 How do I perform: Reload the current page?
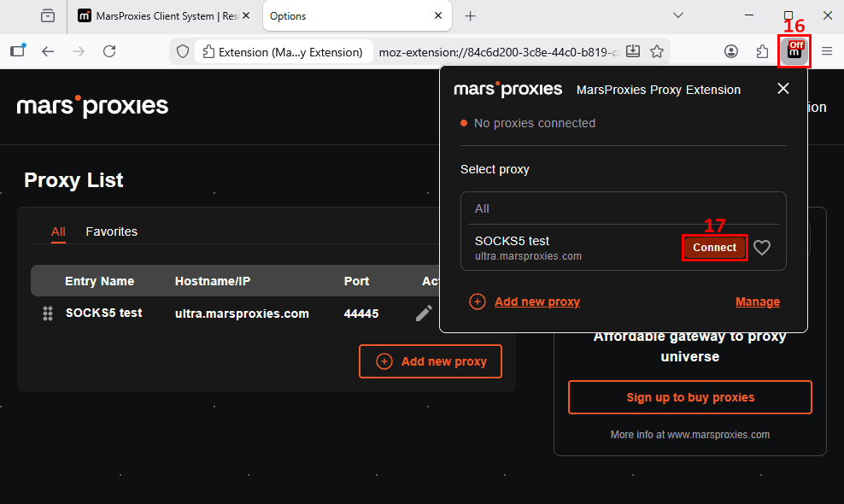pyautogui.click(x=109, y=52)
